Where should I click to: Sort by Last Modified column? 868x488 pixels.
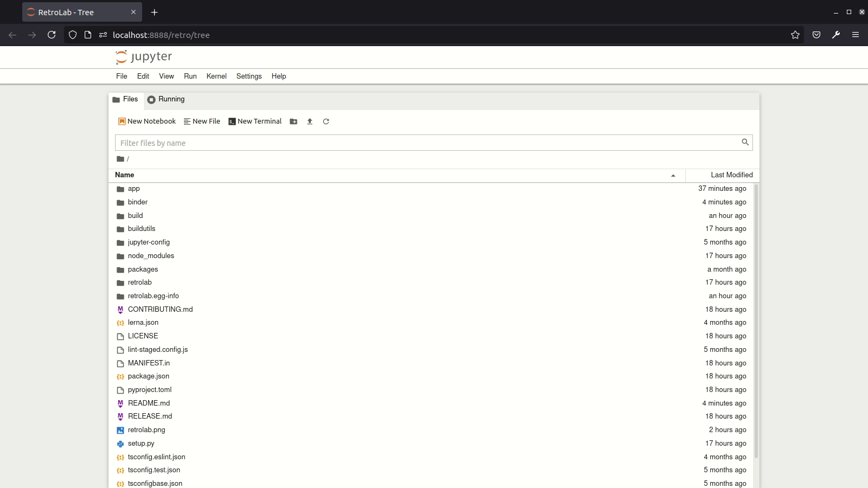723,175
